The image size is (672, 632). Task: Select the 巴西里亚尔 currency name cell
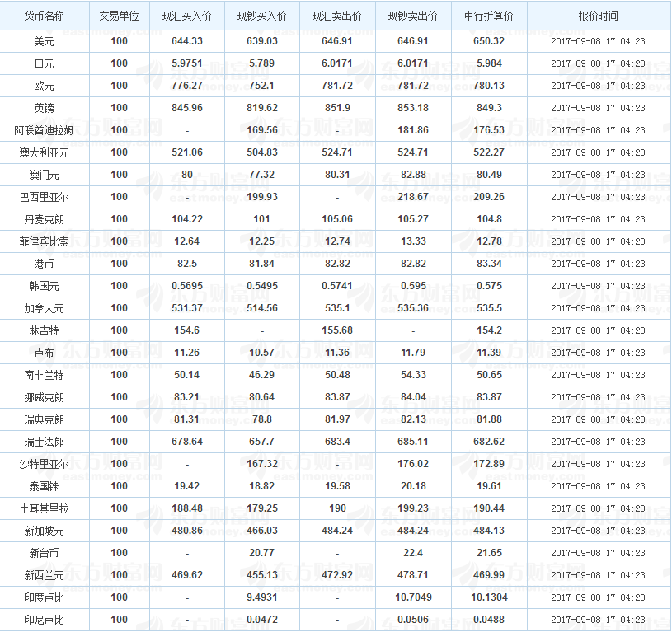point(45,198)
